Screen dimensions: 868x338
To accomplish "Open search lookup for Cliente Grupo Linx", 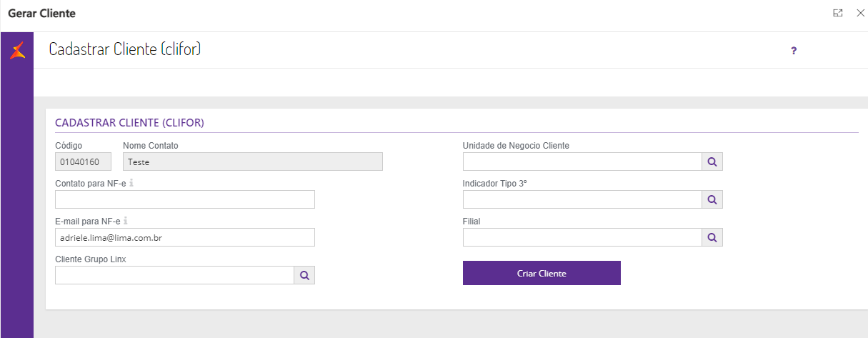I will (x=304, y=275).
